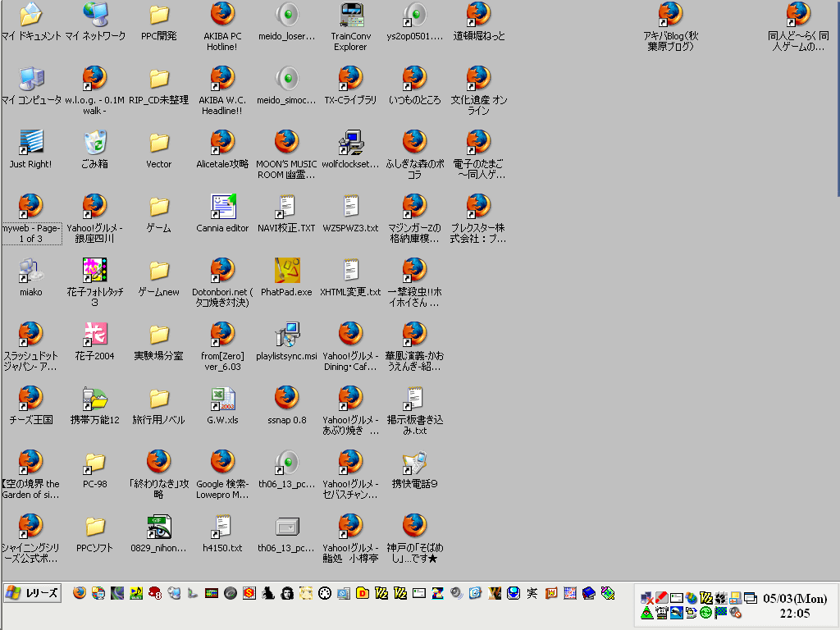
Task: Click the 神戸の「そばめし」 icon label
Action: coord(414,553)
